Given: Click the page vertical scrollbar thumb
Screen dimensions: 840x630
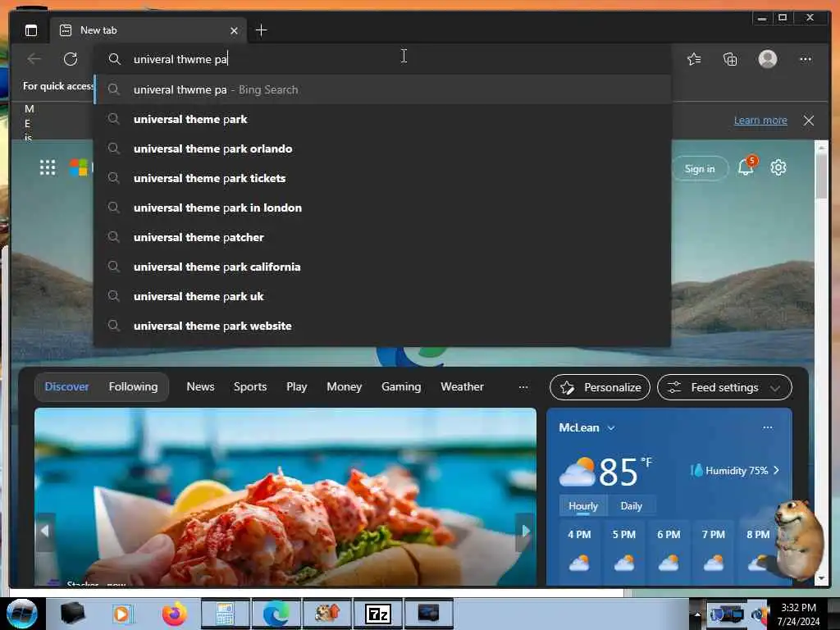Looking at the screenshot, I should 820,176.
